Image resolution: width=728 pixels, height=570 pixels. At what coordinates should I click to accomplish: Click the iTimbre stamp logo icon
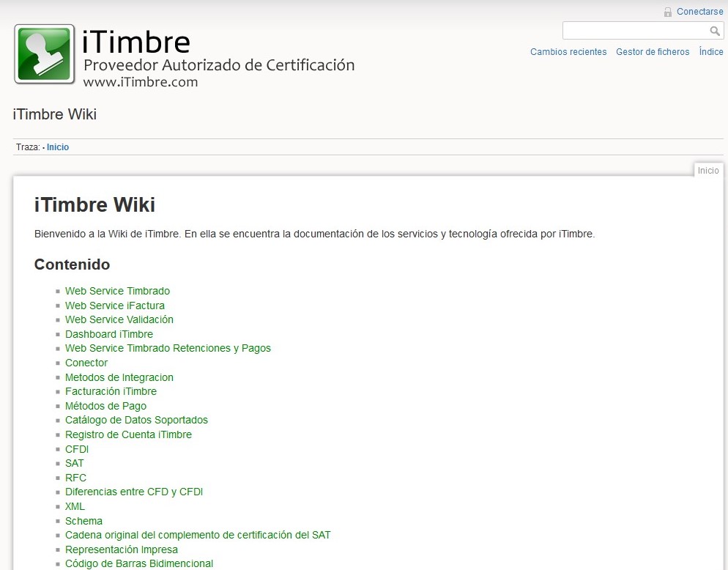(44, 54)
